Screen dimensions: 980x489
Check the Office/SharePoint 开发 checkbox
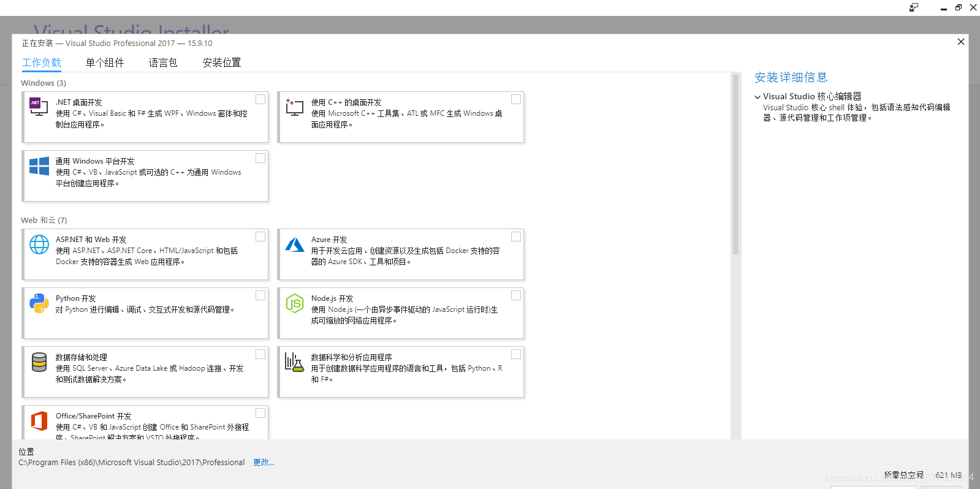point(260,413)
